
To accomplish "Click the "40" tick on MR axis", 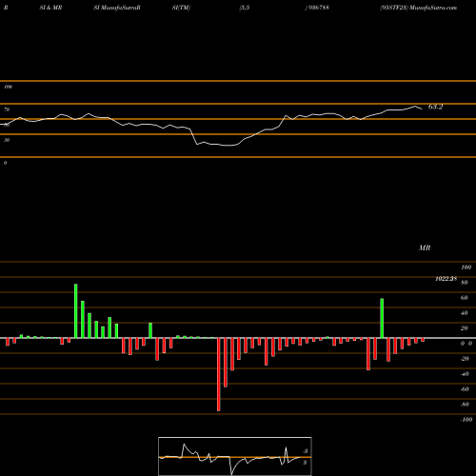I will point(465,313).
